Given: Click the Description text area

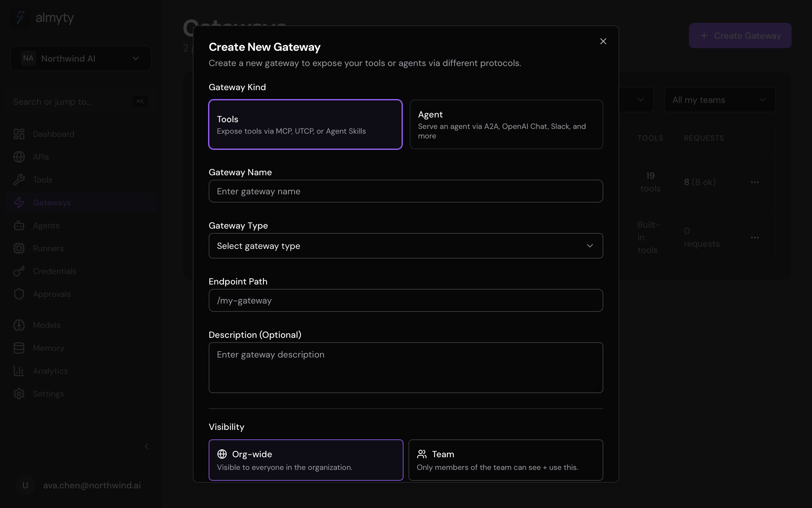Looking at the screenshot, I should 406,368.
